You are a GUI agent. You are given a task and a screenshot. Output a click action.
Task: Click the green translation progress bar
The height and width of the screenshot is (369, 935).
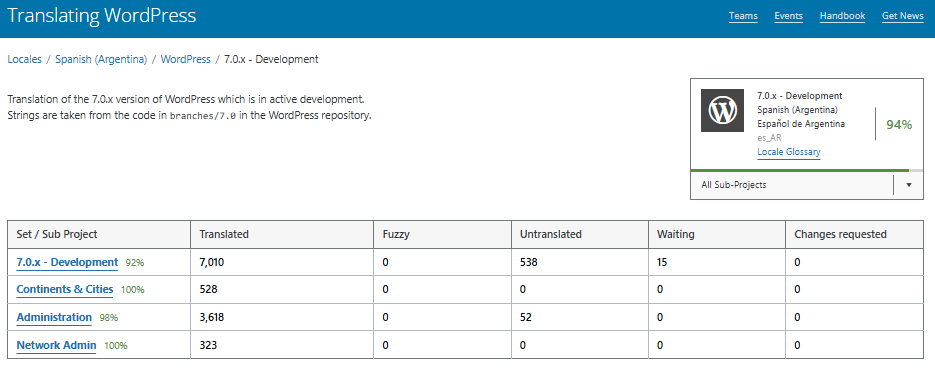click(800, 170)
